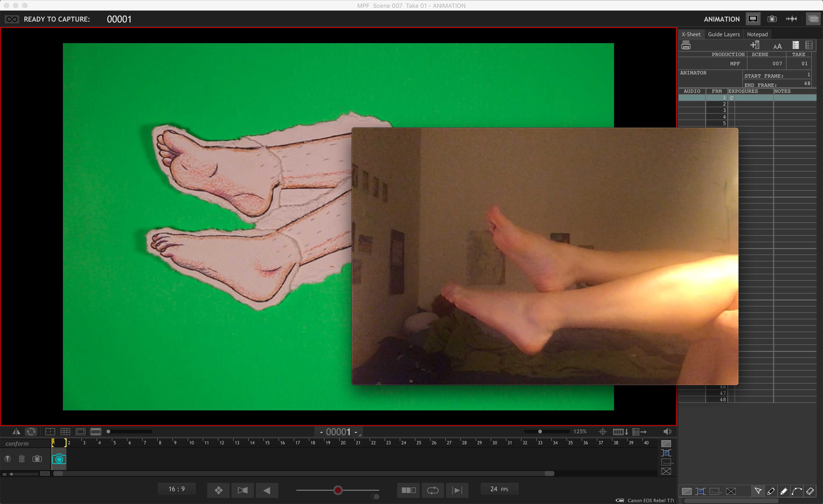The height and width of the screenshot is (504, 823).
Task: Switch to the Guide Layers tab
Action: point(724,34)
